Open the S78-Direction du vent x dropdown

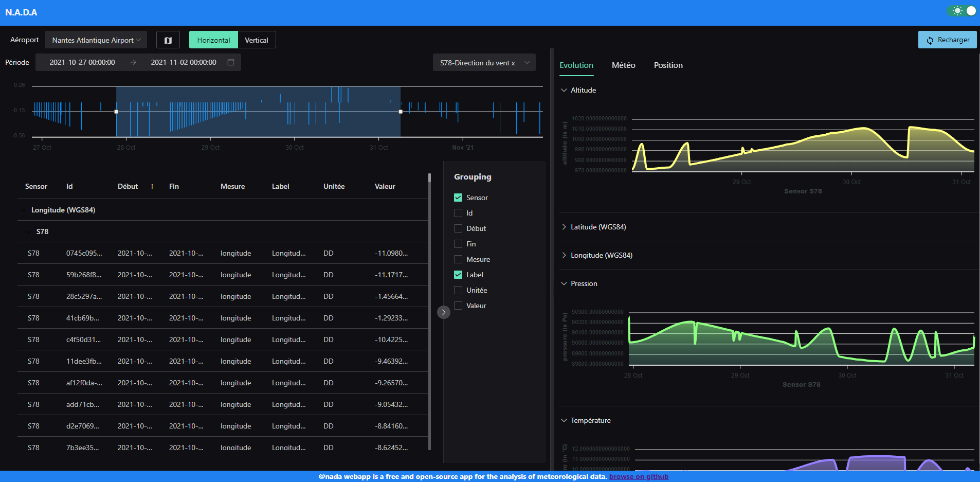[484, 63]
